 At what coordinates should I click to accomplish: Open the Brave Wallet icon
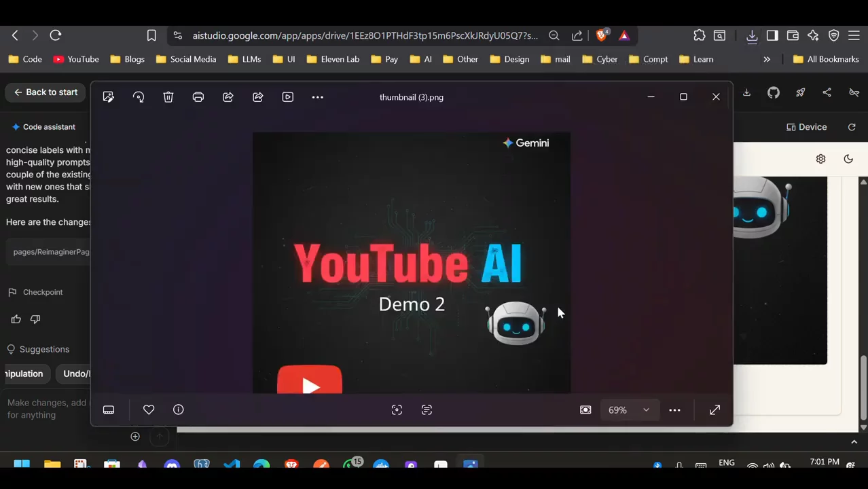(x=793, y=35)
